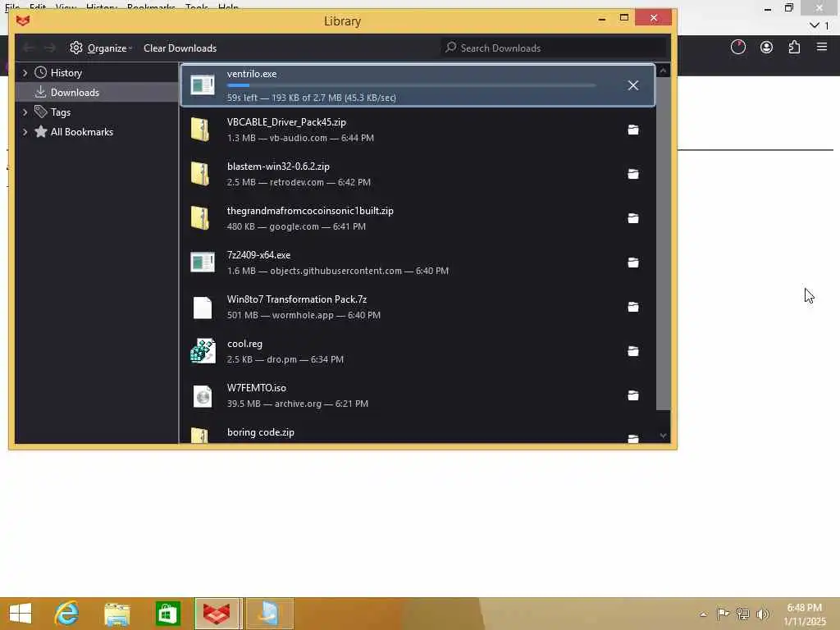Image resolution: width=840 pixels, height=630 pixels.
Task: Select the 7z2409-x64.exe download entry
Action: point(418,262)
